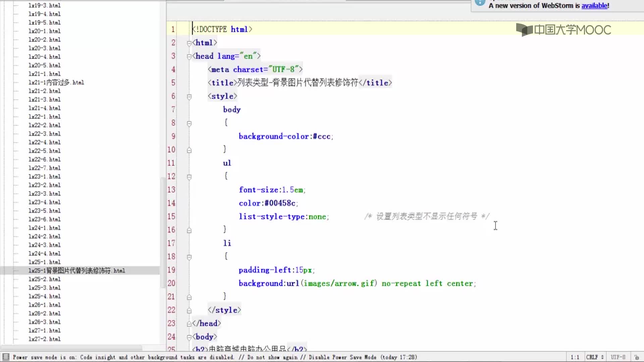The image size is (644, 362).
Task: Select lx24-1.html in the file tree
Action: (x=44, y=228)
